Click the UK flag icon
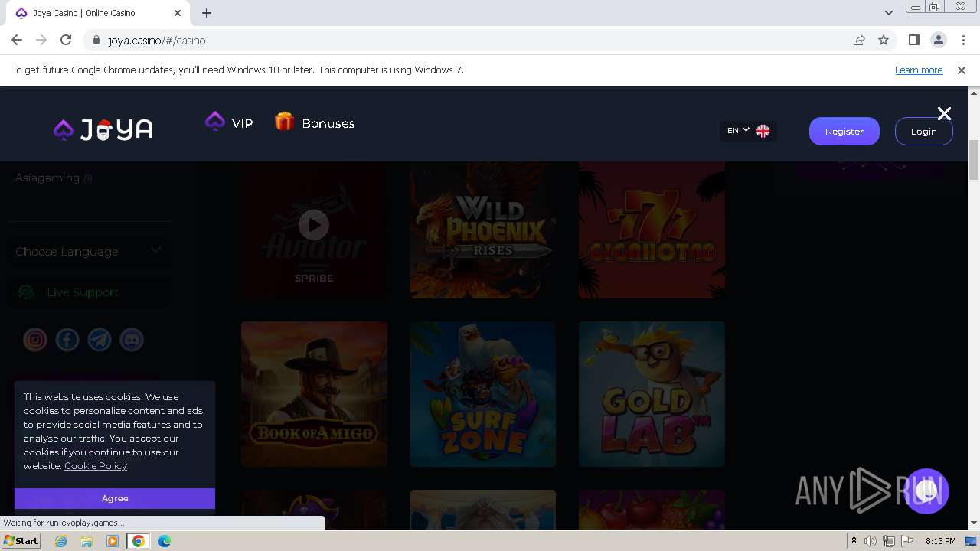980x551 pixels. point(763,131)
